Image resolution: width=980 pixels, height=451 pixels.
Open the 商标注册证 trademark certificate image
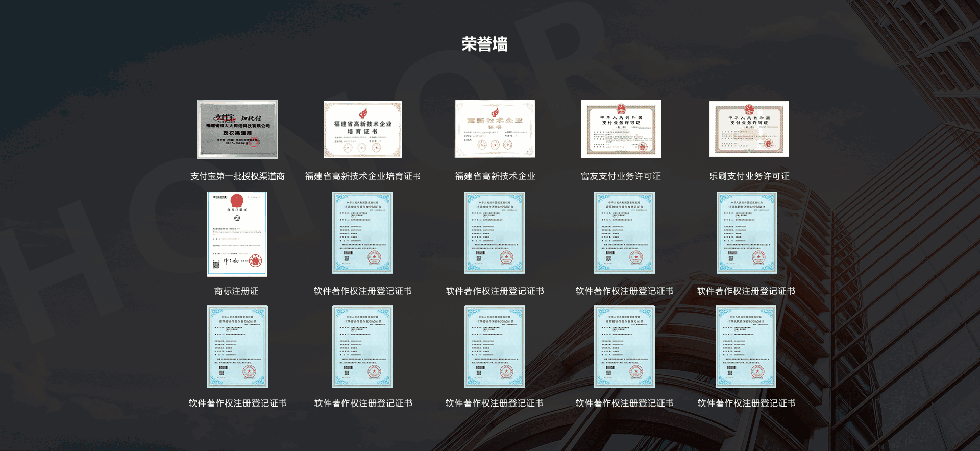(237, 234)
